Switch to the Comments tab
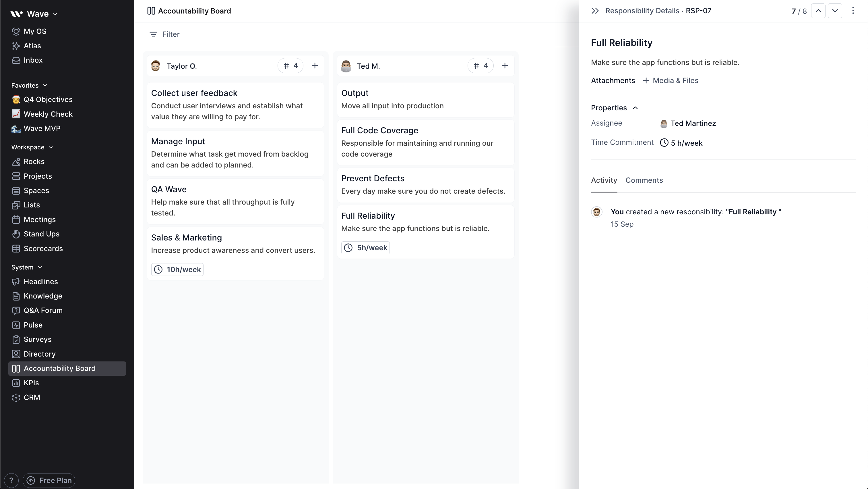 point(644,180)
